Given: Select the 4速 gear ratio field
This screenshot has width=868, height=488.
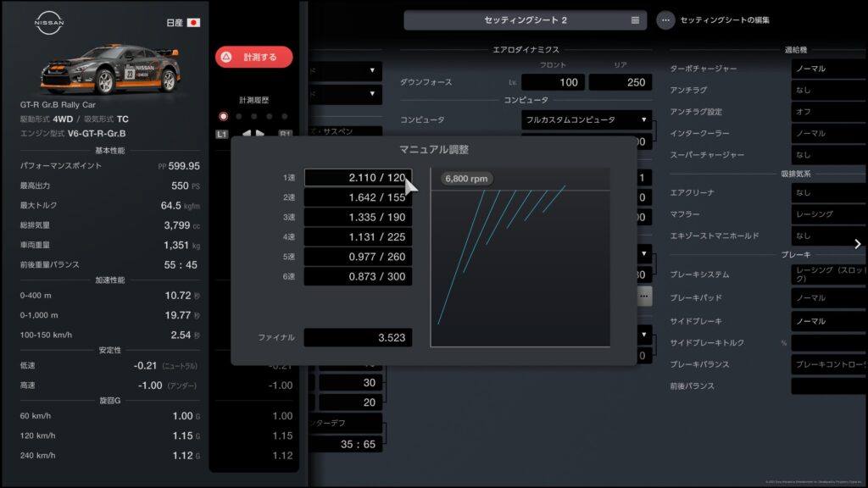Looking at the screenshot, I should click(359, 237).
